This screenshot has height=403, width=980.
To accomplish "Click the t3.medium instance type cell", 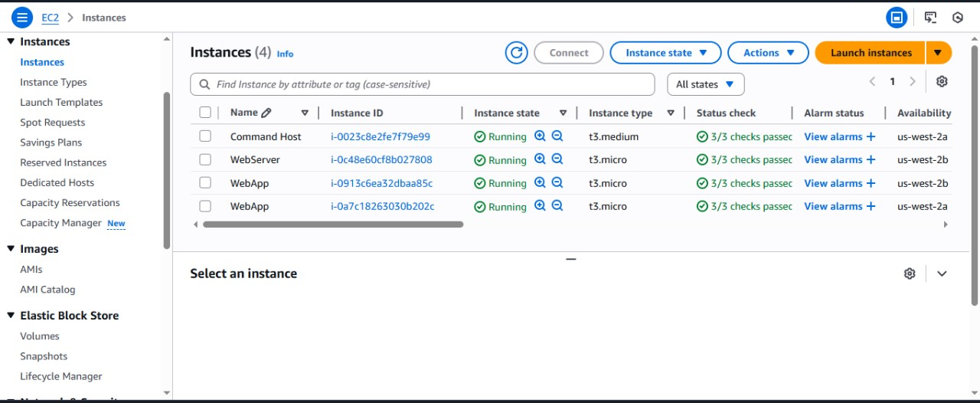I will pyautogui.click(x=613, y=136).
